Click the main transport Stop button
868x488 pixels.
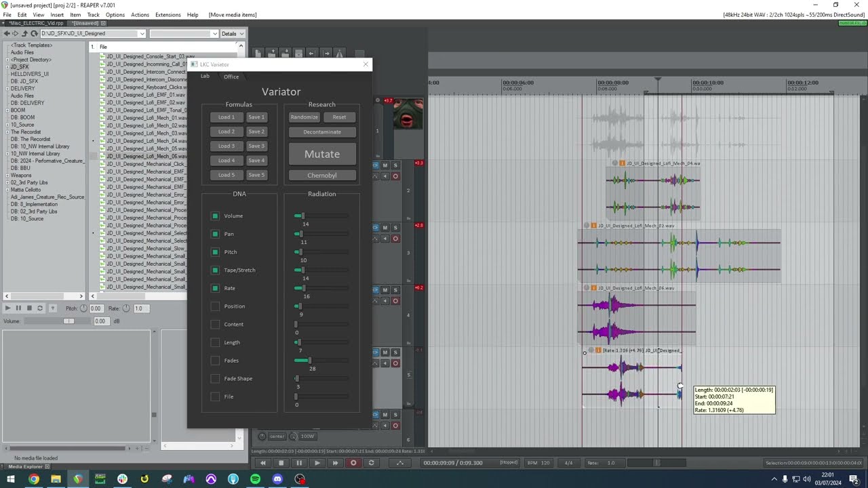pyautogui.click(x=281, y=463)
